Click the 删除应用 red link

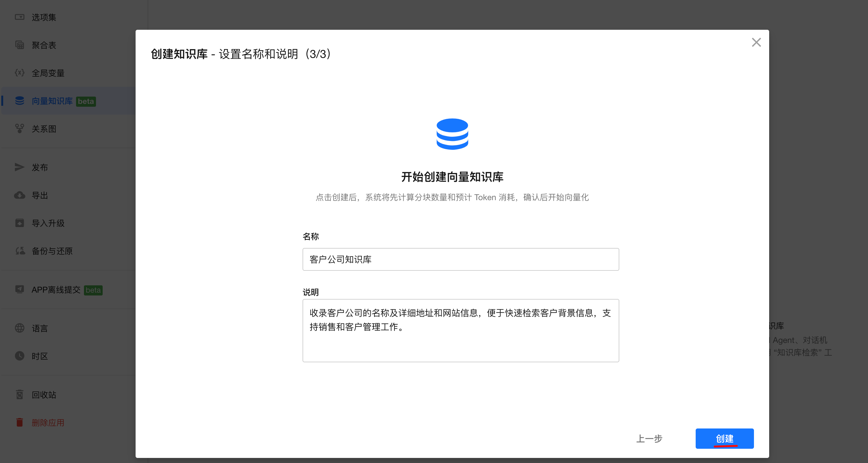pyautogui.click(x=48, y=422)
